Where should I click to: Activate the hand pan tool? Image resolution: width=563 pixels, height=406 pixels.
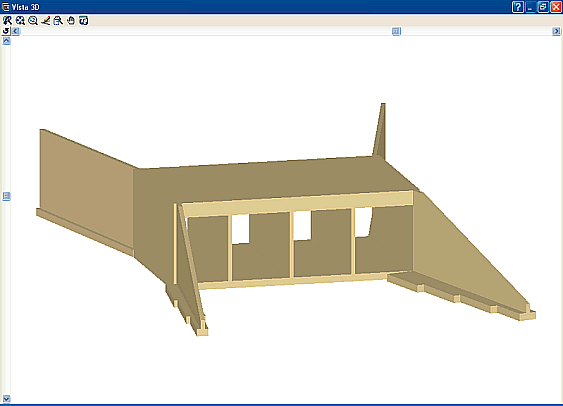click(71, 21)
